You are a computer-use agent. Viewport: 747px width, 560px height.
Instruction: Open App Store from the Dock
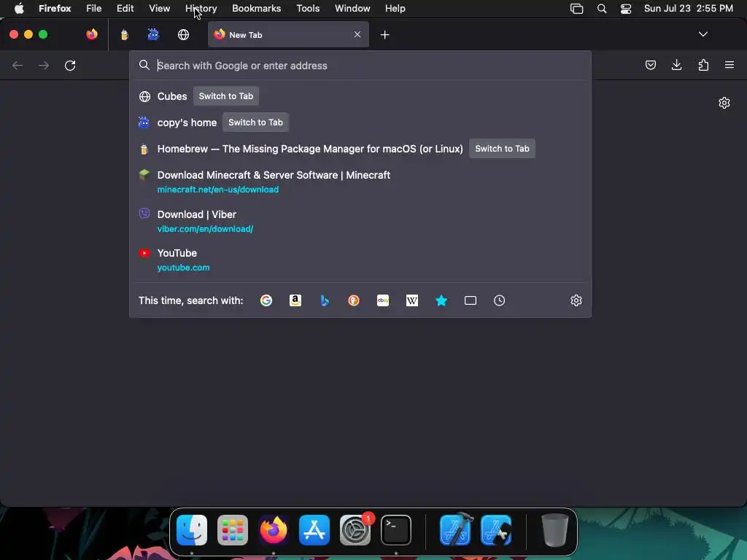pos(314,530)
